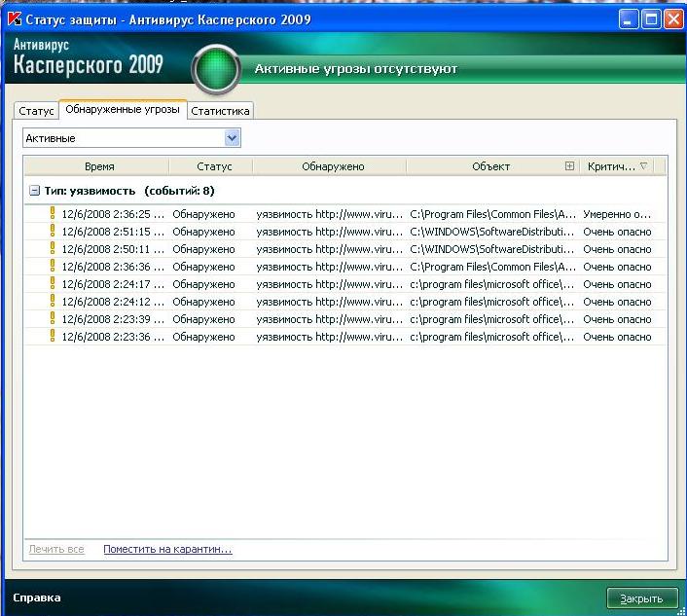The width and height of the screenshot is (687, 616).
Task: Click warning icon for 2:23:39 event row
Action: point(53,318)
